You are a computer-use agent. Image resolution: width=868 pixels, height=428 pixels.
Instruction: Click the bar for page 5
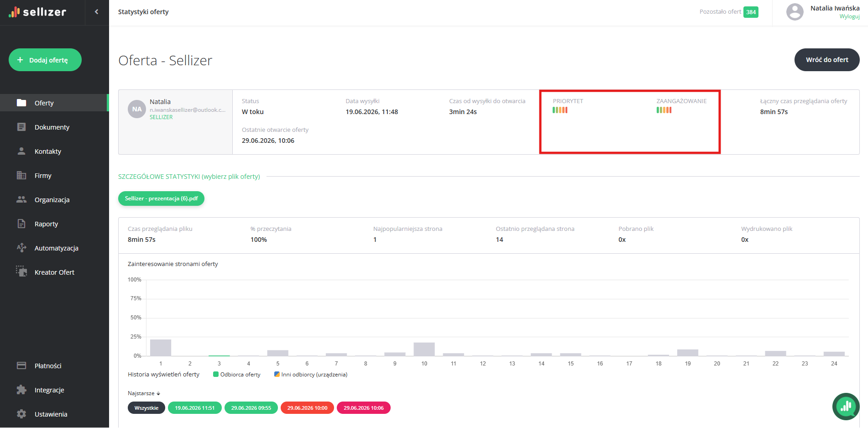point(278,353)
